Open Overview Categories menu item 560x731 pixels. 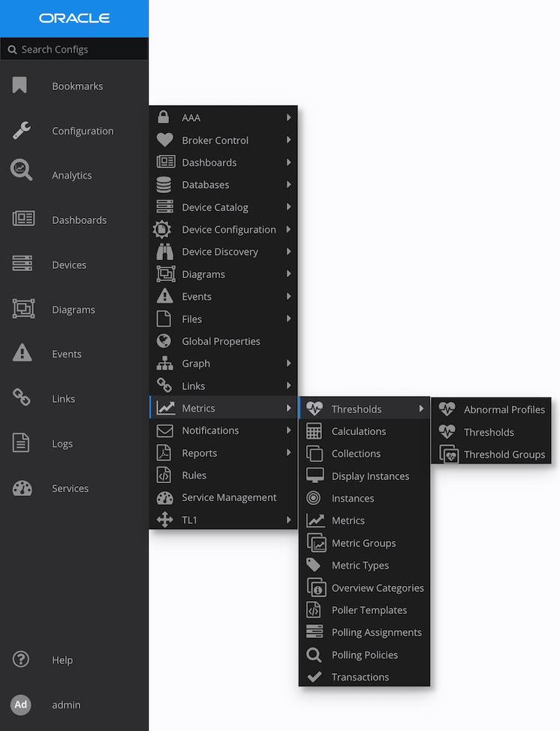click(x=364, y=588)
